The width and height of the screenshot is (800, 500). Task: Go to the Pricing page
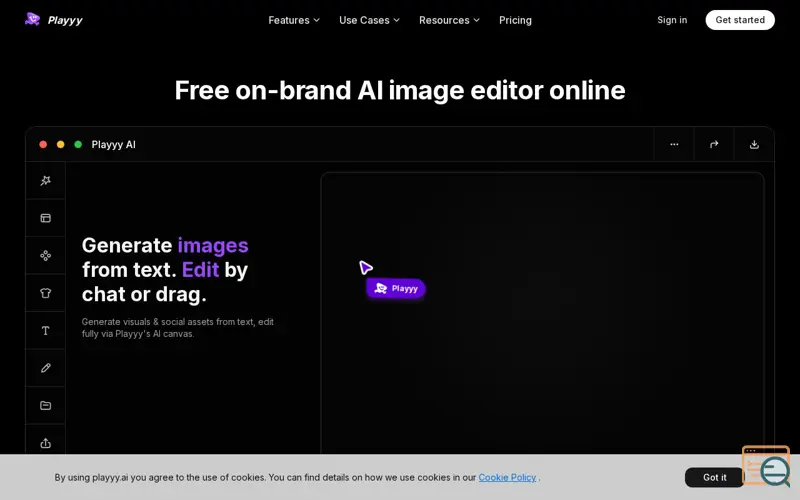[x=515, y=20]
